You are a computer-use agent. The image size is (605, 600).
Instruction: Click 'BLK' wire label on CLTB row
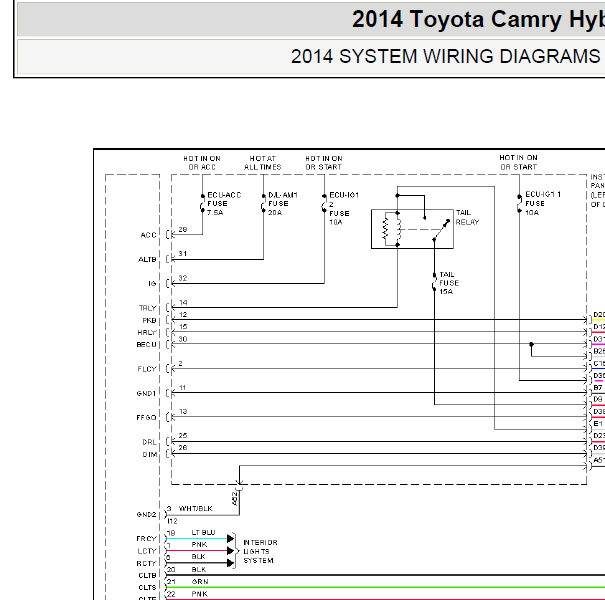click(199, 570)
